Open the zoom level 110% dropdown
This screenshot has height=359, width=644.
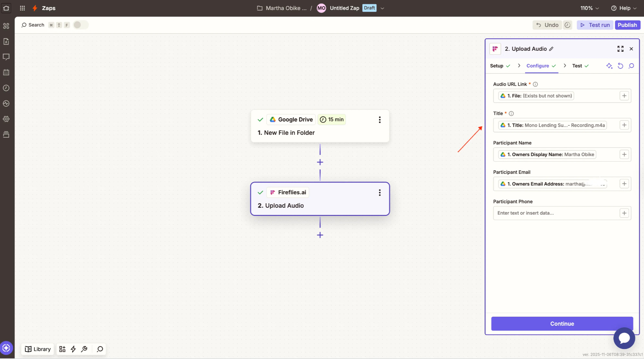tap(590, 8)
